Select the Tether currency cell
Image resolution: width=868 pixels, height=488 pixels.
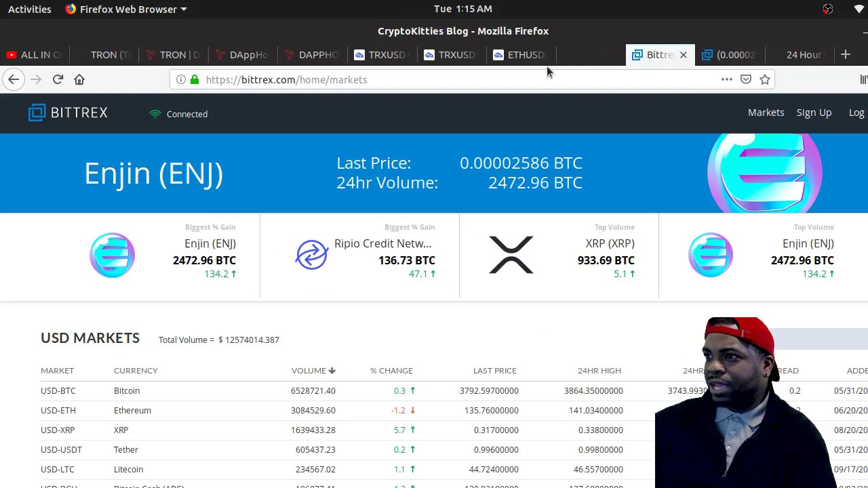click(x=126, y=450)
